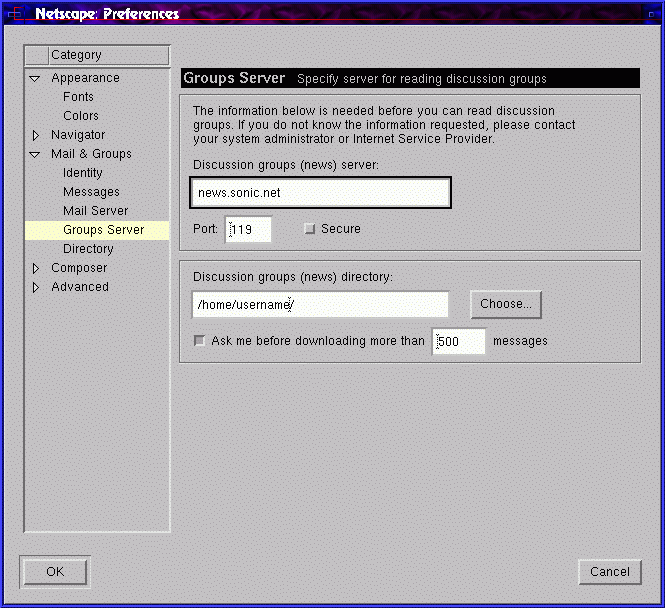Open the window menu icon in title bar
The image size is (665, 608).
(15, 14)
